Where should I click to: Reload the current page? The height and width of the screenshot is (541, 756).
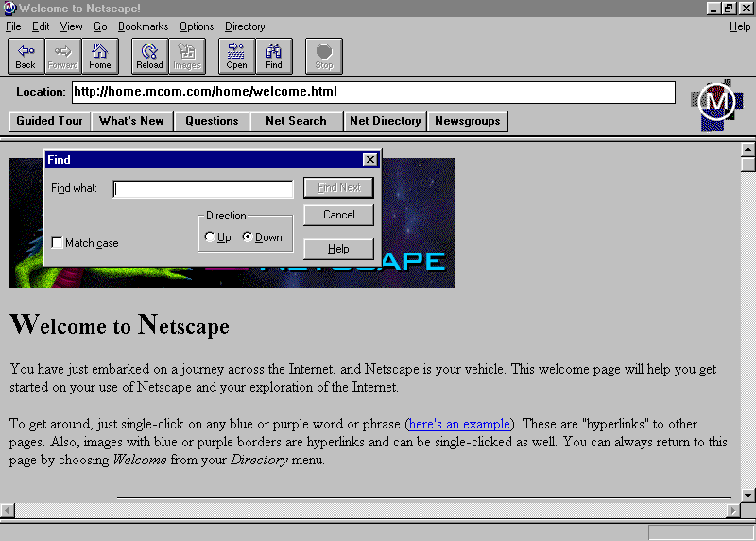tap(150, 56)
